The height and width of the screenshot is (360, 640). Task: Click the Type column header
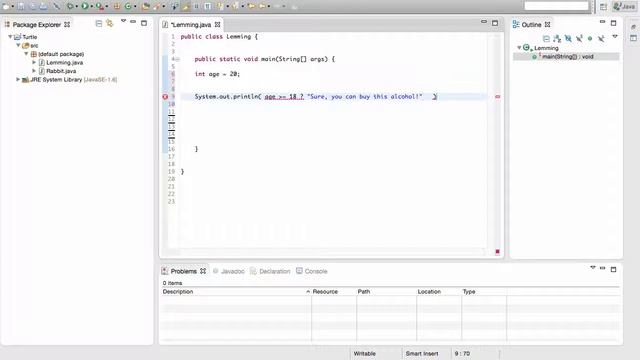tap(484, 291)
